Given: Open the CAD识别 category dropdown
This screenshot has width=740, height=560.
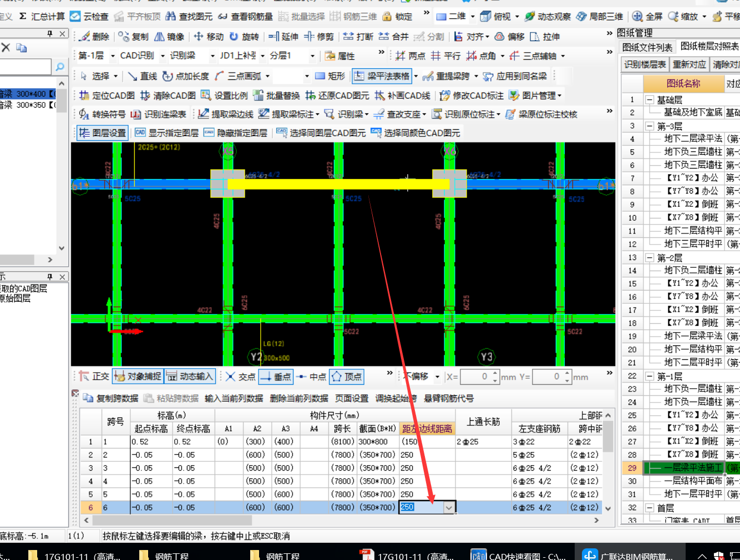Looking at the screenshot, I should tap(163, 55).
